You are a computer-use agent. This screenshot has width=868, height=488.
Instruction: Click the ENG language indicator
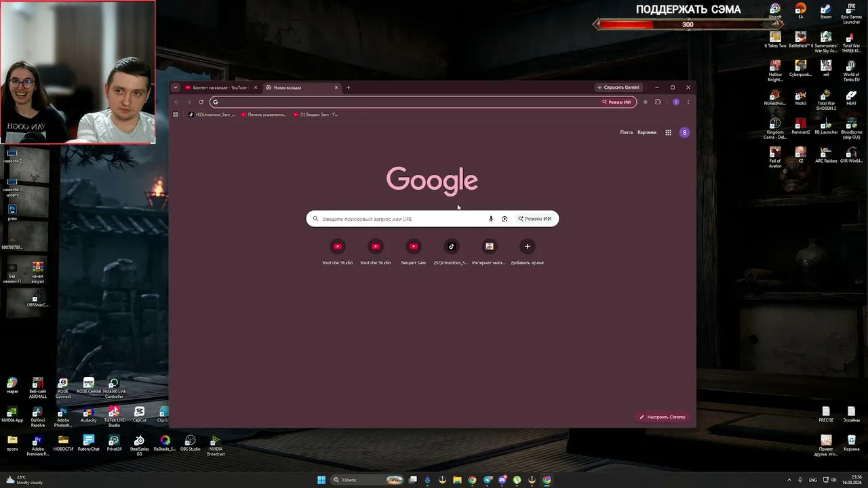click(x=813, y=480)
